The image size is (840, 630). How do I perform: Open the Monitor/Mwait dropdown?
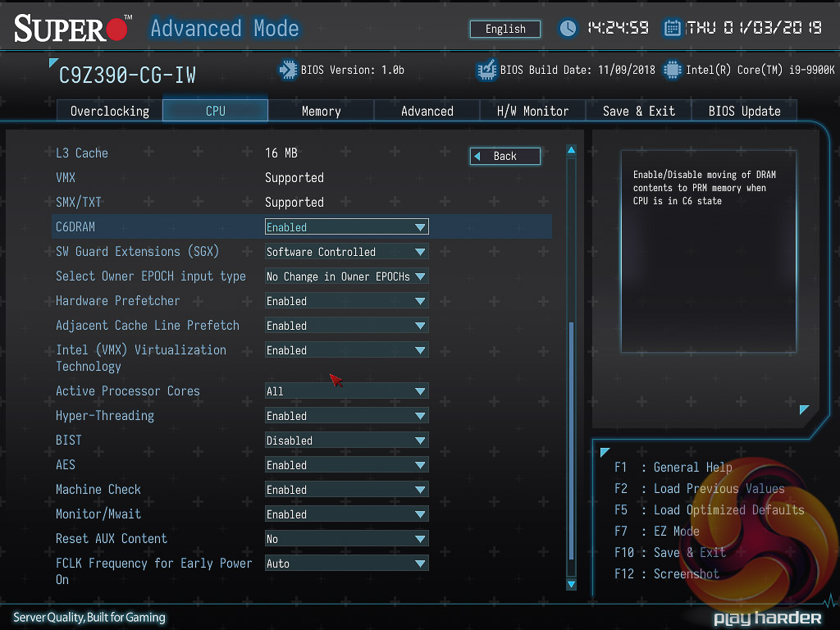click(347, 514)
